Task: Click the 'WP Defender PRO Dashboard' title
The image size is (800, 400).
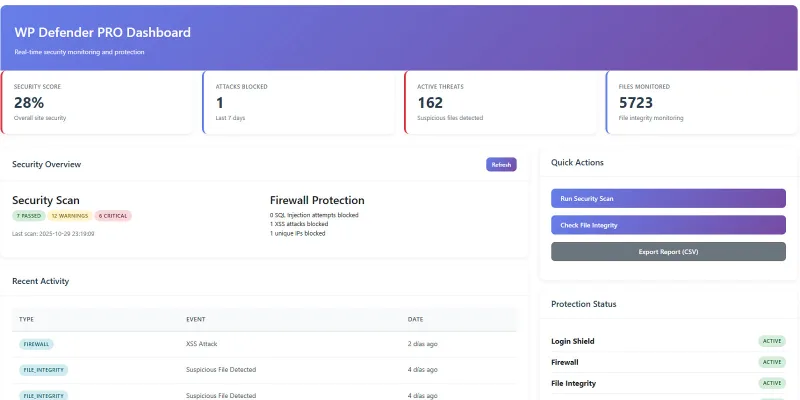Action: tap(103, 33)
